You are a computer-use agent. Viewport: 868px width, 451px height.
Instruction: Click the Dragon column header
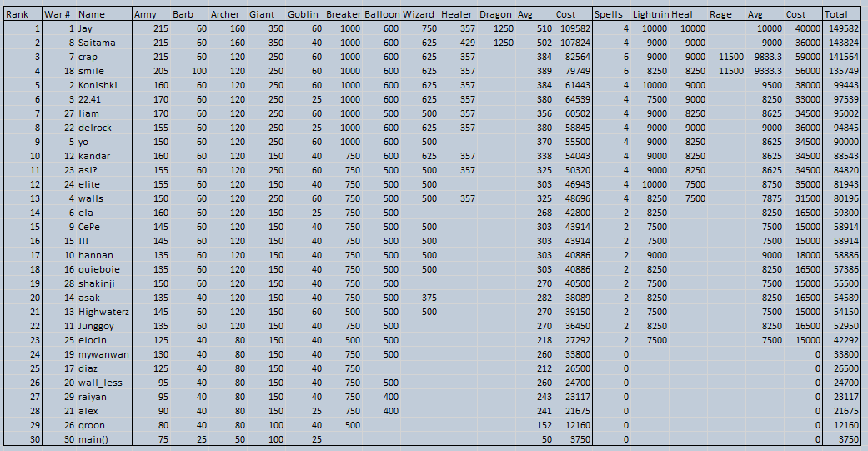495,14
